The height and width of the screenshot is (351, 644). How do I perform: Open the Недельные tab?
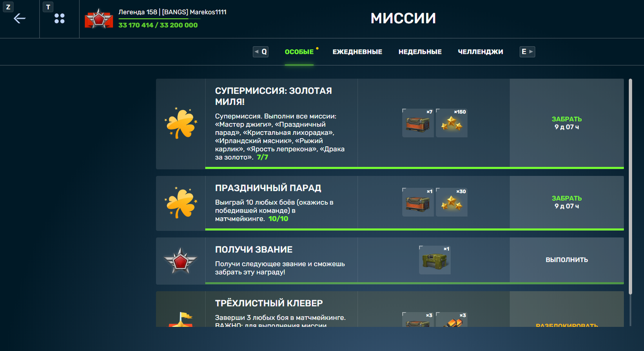click(420, 52)
